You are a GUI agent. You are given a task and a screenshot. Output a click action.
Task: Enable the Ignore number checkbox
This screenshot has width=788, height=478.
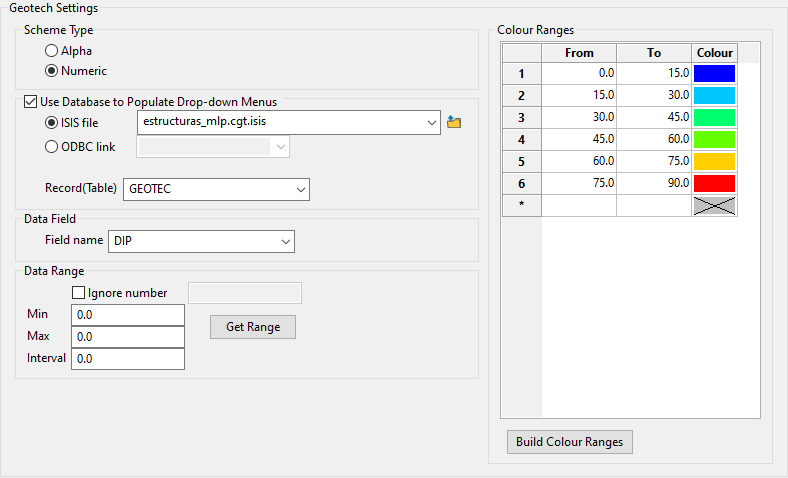tap(79, 293)
